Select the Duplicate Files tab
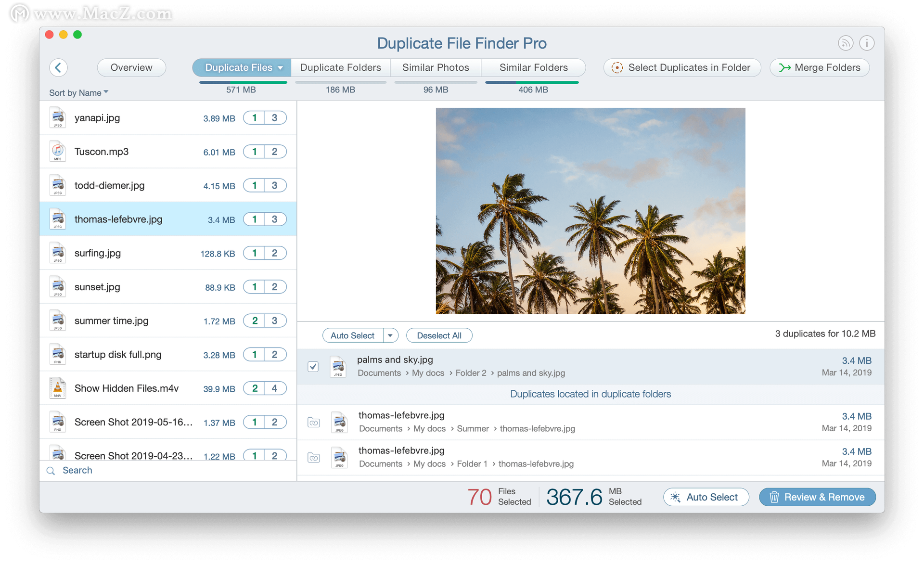 pos(242,67)
